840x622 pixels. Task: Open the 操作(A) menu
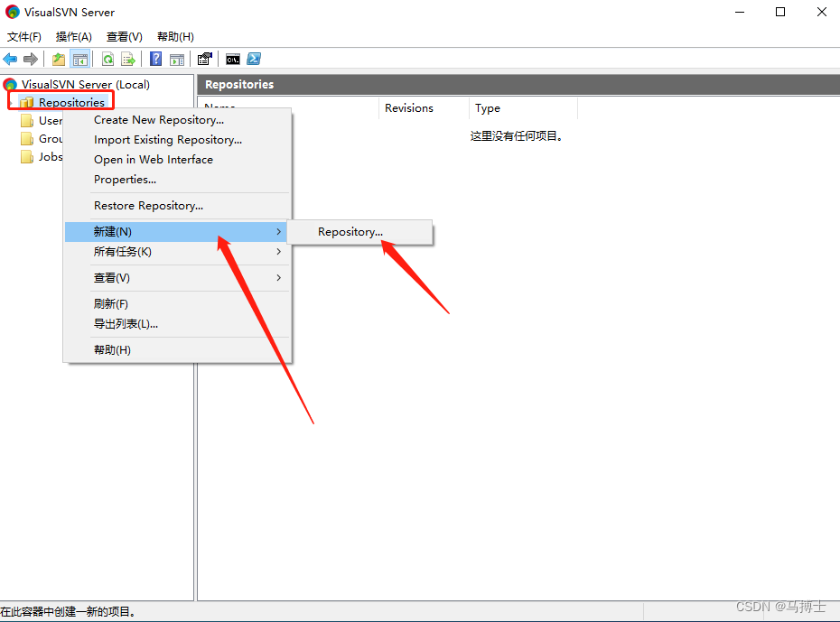[74, 36]
